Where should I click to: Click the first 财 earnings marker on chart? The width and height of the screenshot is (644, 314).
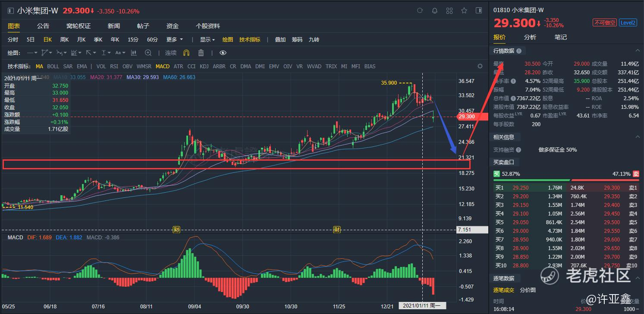(176, 229)
